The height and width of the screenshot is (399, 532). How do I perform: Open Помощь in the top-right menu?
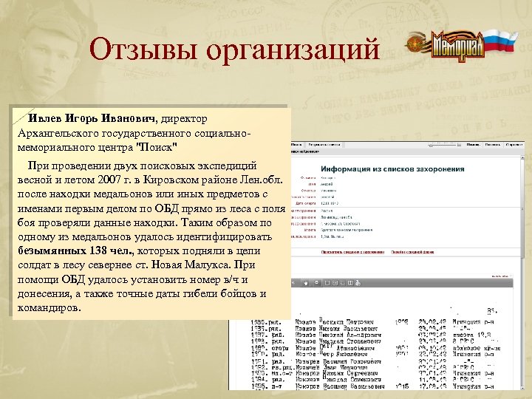point(473,145)
